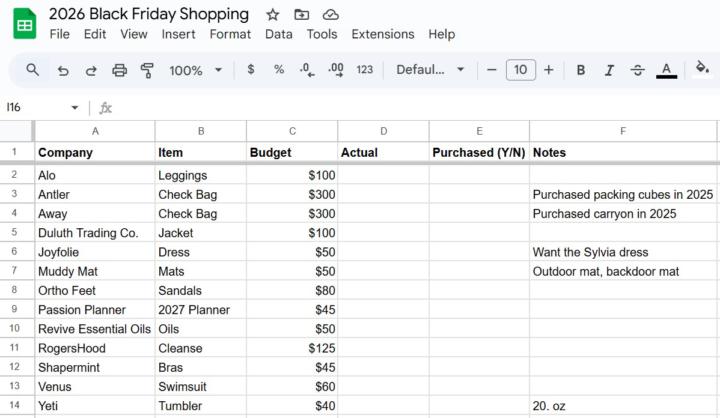Click the document title 2026 Black Friday Shopping
This screenshot has width=720, height=418.
pyautogui.click(x=149, y=14)
